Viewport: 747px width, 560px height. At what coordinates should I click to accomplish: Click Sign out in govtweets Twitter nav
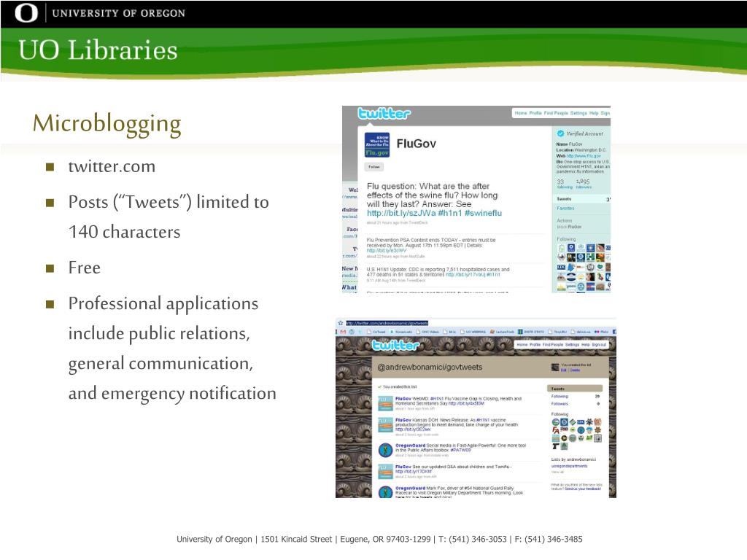tap(599, 344)
